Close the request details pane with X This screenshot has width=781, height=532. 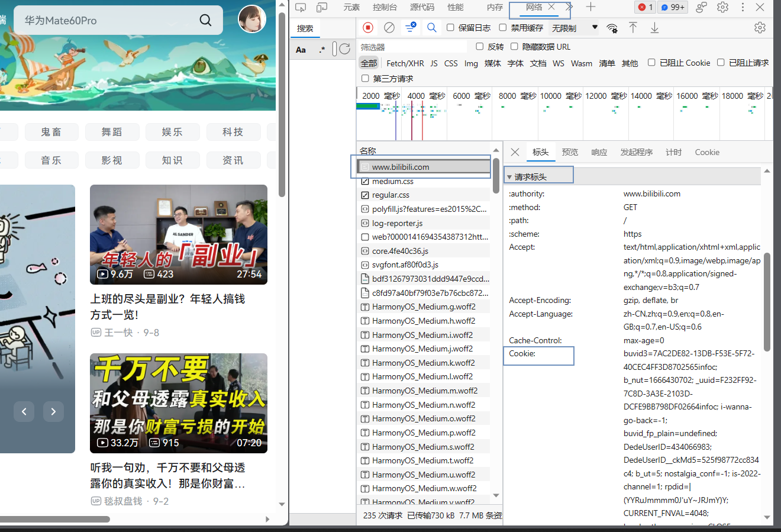[x=515, y=152]
